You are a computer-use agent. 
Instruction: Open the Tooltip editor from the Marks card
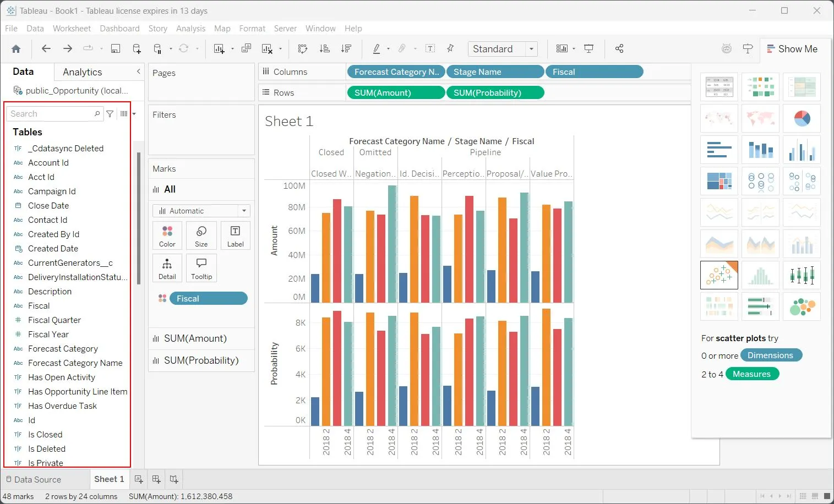pyautogui.click(x=201, y=268)
